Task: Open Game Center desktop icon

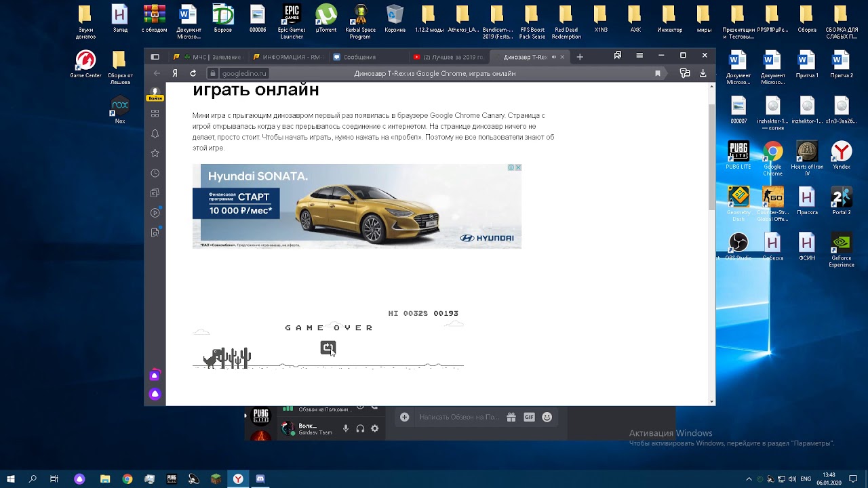Action: pyautogui.click(x=85, y=65)
